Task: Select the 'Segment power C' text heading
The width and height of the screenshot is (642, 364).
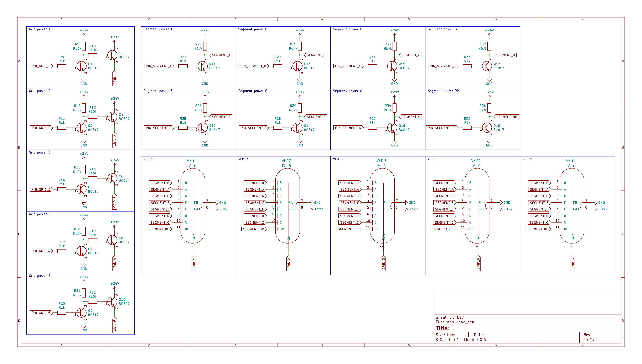Action: click(347, 29)
